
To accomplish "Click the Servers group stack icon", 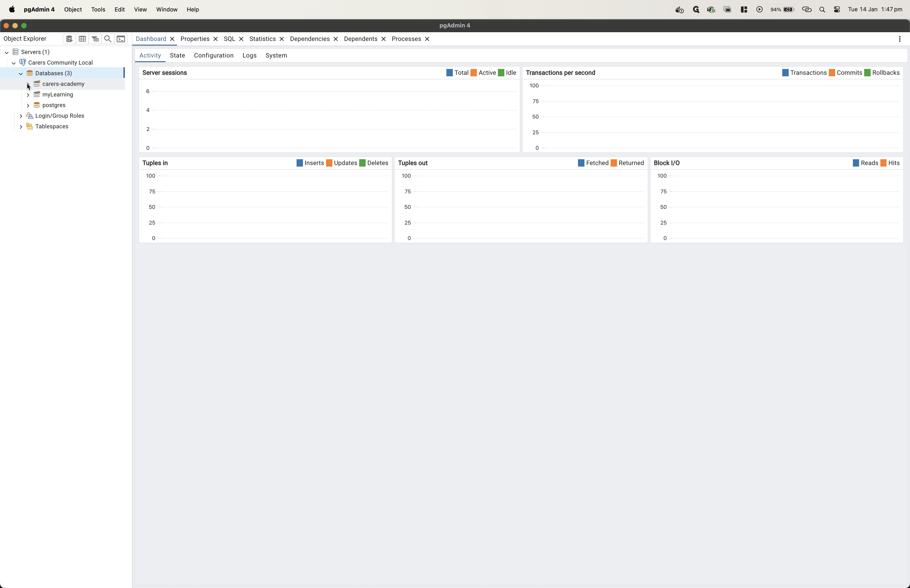I will click(x=16, y=52).
